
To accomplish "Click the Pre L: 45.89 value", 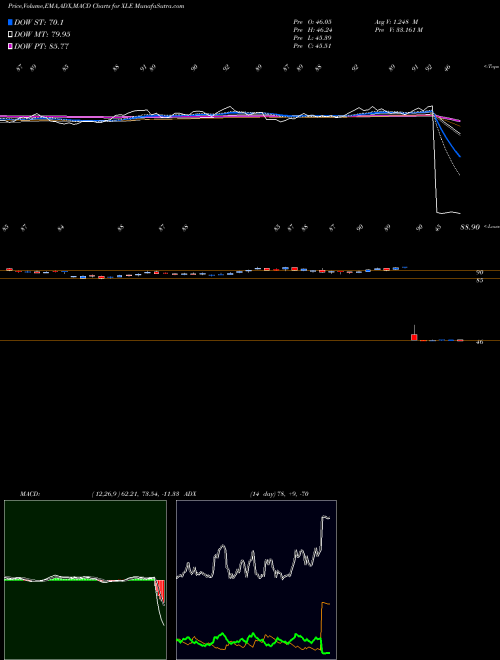I will pos(313,38).
